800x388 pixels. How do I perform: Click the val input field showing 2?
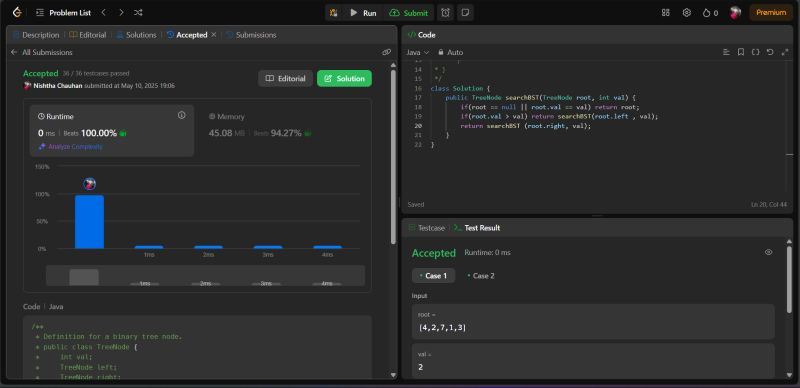(593, 361)
